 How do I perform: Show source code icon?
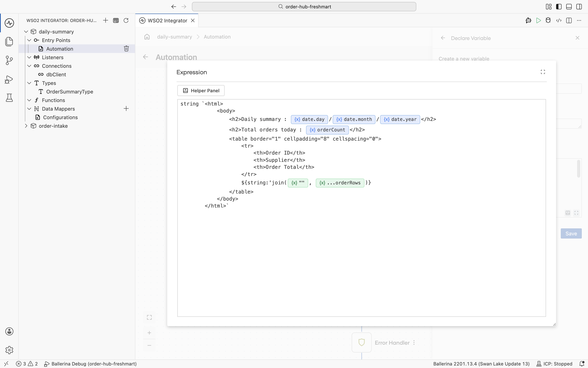pos(559,20)
